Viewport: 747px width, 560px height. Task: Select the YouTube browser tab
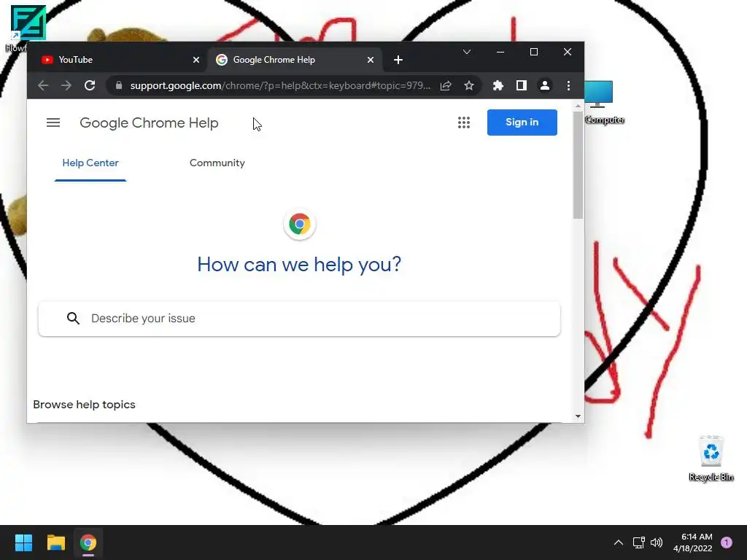click(x=117, y=60)
